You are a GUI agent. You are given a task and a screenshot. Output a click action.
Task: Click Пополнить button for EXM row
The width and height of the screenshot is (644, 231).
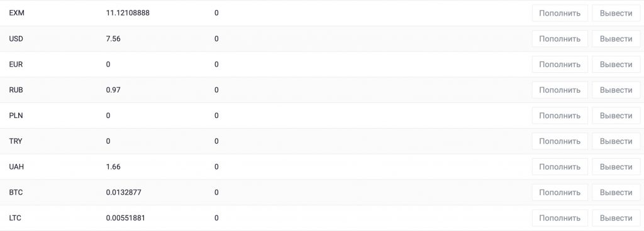point(560,13)
